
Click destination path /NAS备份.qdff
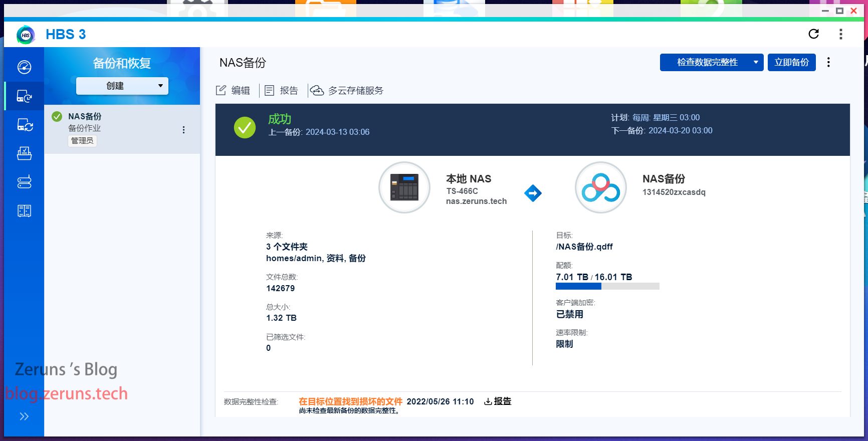[x=584, y=247]
